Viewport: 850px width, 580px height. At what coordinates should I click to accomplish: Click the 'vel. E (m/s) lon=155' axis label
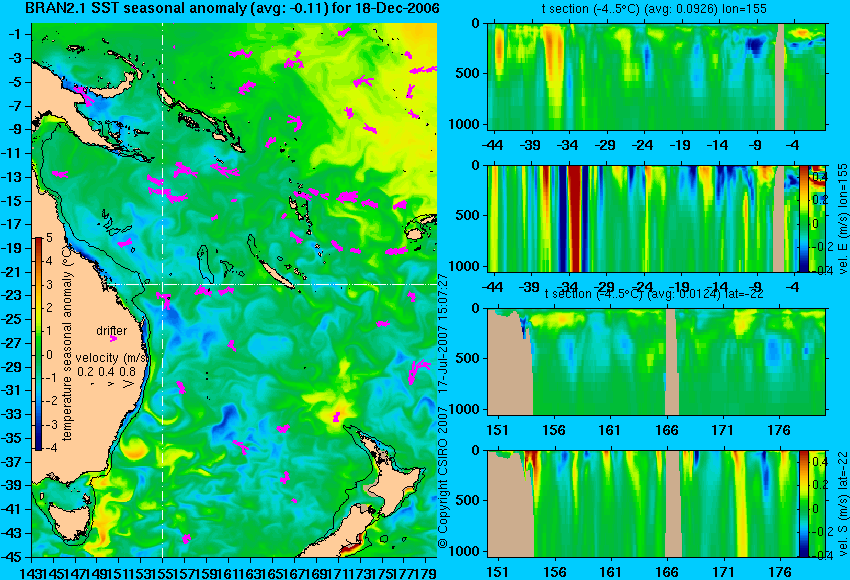click(843, 218)
